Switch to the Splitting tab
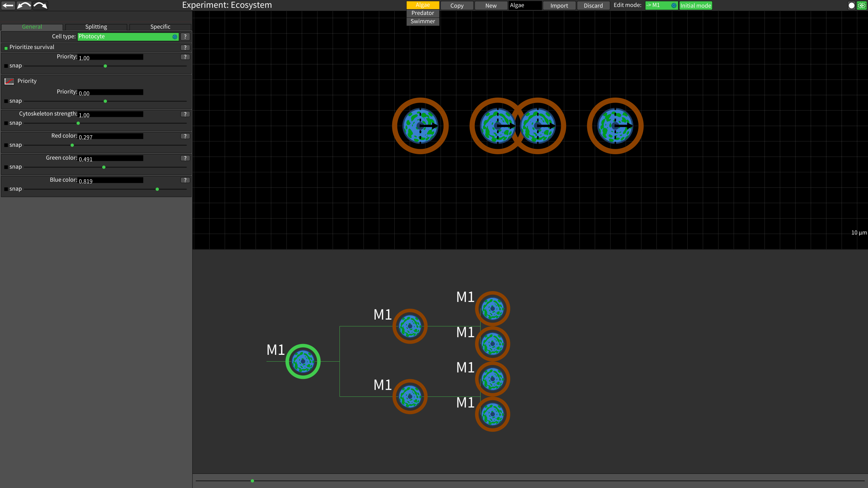The height and width of the screenshot is (488, 868). click(x=96, y=27)
